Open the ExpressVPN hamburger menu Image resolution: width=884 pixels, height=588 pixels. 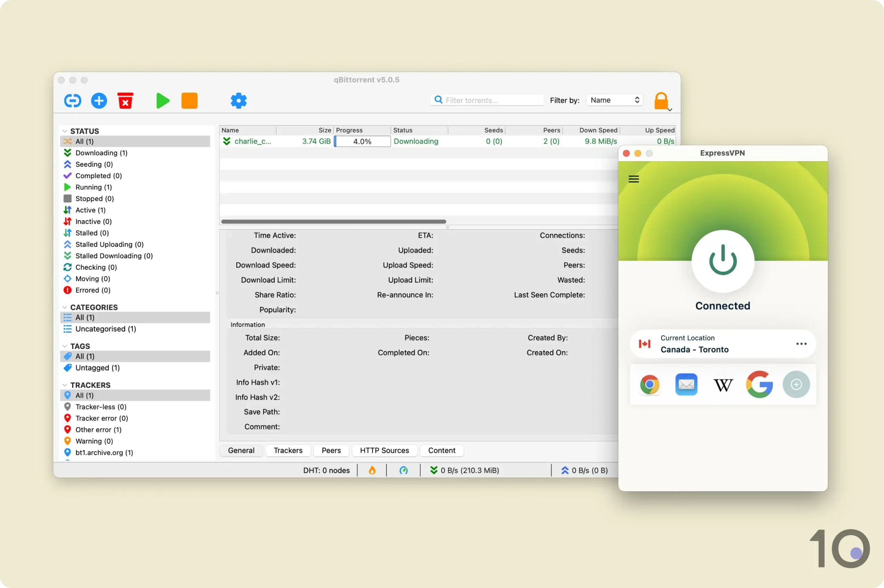click(x=634, y=178)
